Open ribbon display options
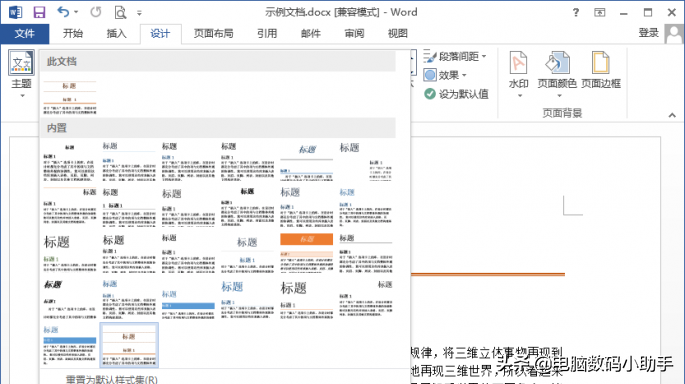The height and width of the screenshot is (384, 685). (600, 12)
